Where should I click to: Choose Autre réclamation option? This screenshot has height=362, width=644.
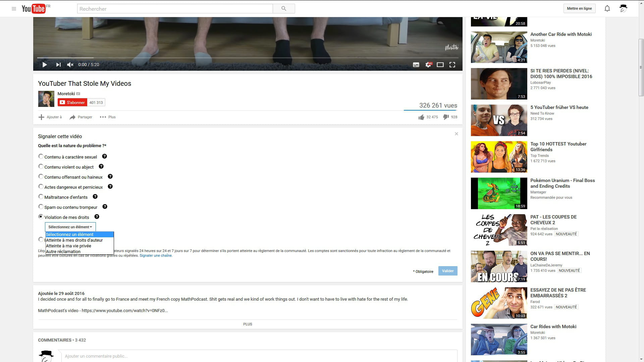79,252
